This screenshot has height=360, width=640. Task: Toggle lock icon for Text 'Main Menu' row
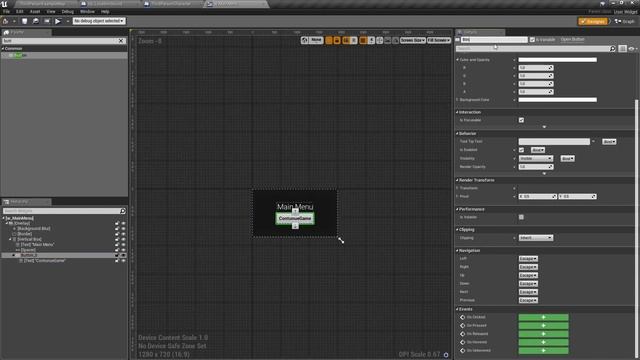tap(117, 244)
